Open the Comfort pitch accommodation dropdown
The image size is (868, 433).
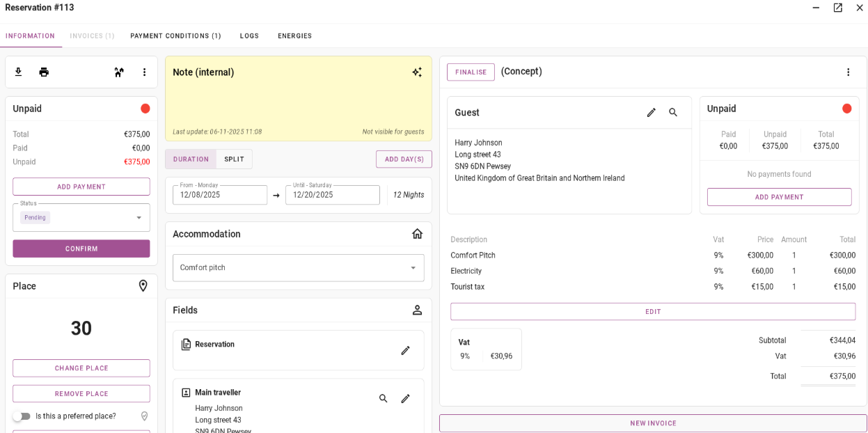pos(298,268)
